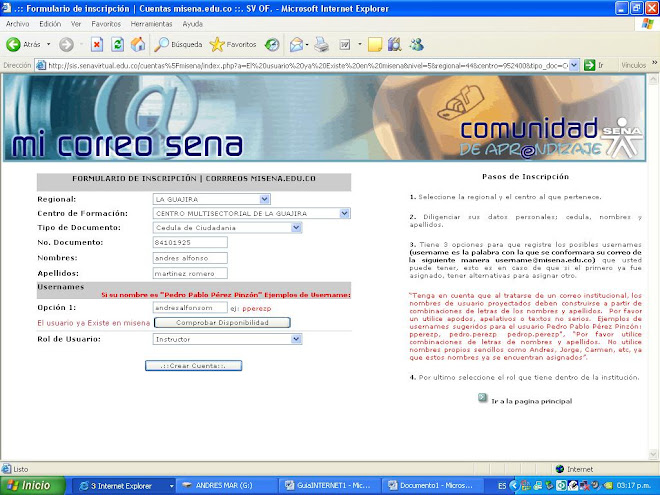Click the Internet zone globe in status bar
The width and height of the screenshot is (660, 495).
[559, 469]
